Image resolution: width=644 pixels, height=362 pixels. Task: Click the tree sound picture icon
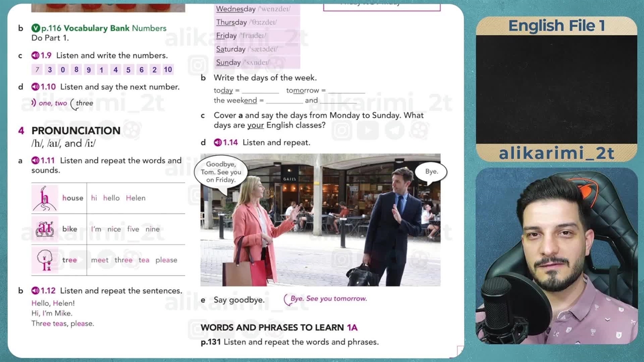45,260
